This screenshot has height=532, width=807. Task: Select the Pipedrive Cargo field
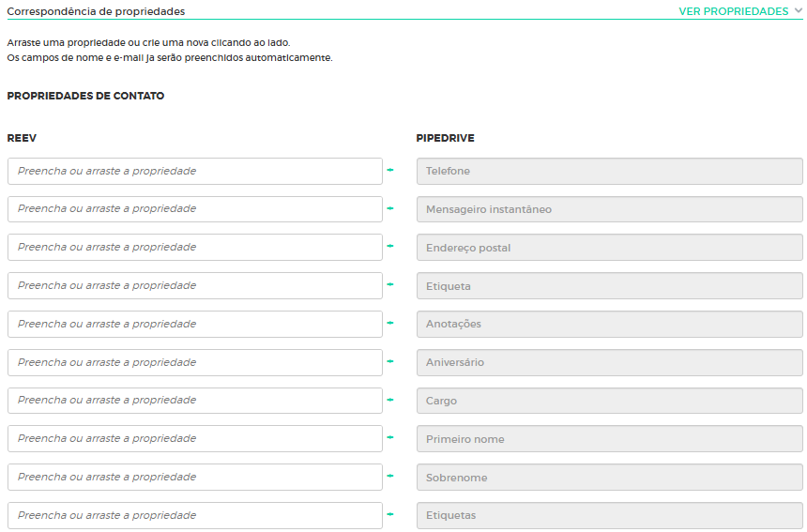[609, 401]
